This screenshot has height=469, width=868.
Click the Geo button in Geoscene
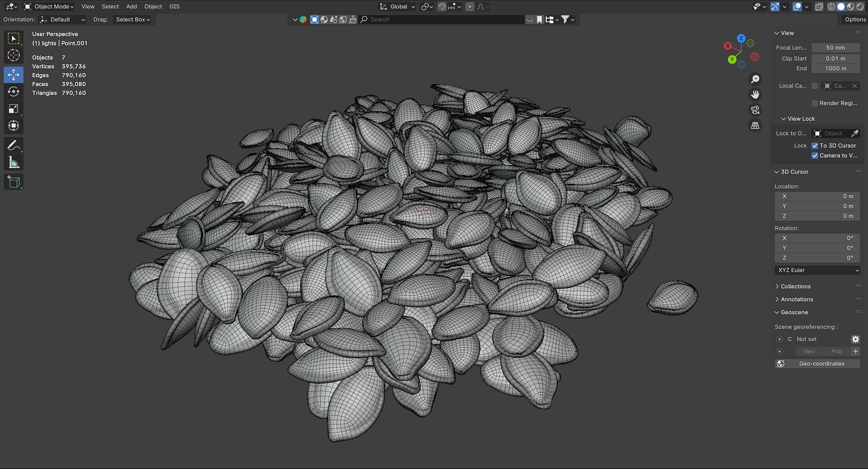click(809, 351)
